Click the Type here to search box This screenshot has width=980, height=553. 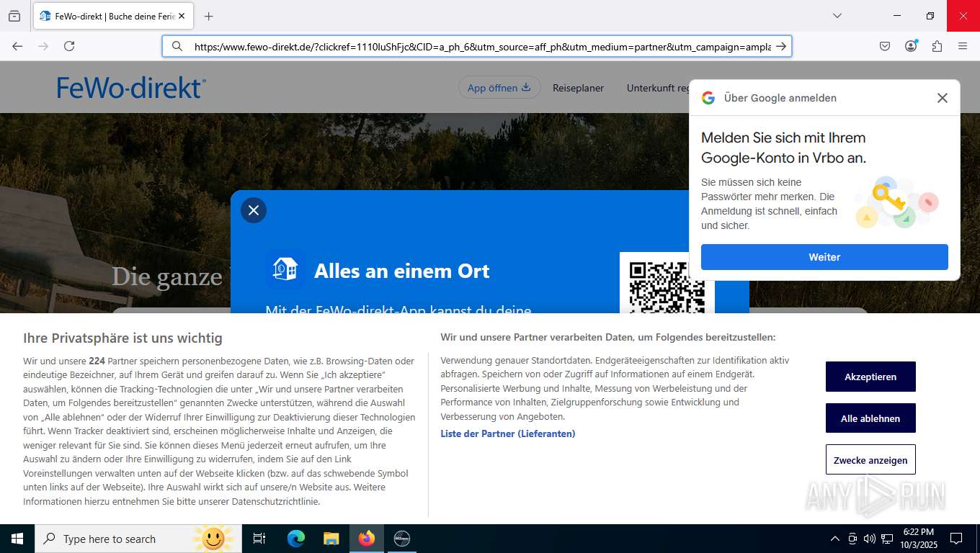138,539
